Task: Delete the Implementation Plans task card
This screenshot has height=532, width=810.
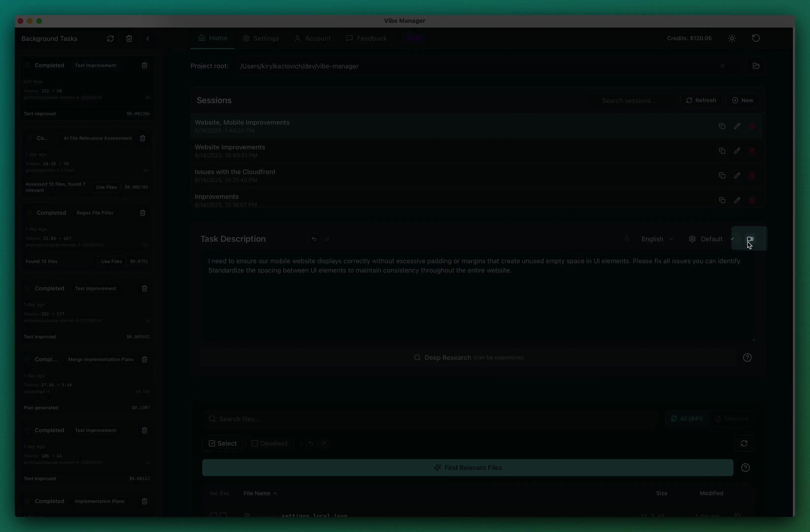Action: [x=144, y=501]
